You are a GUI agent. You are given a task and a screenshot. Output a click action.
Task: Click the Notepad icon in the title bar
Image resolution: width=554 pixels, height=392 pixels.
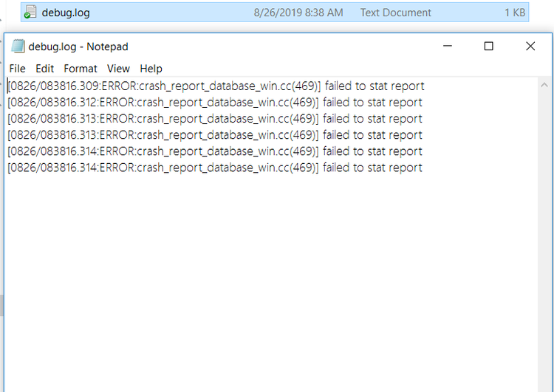pos(18,47)
